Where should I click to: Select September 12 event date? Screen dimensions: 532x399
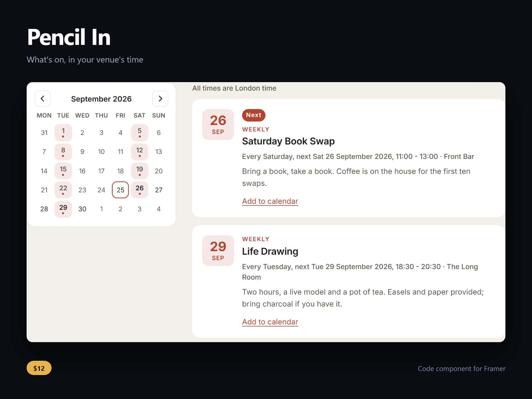140,152
